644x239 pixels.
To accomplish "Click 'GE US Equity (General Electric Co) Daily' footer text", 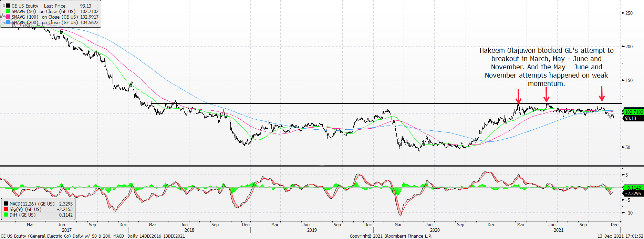I will pyautogui.click(x=42, y=236).
